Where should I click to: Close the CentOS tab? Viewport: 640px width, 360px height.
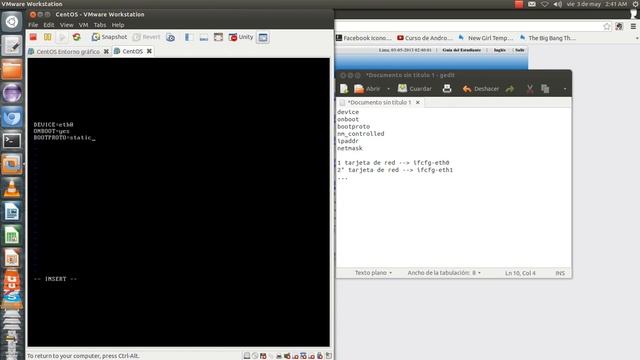[149, 51]
